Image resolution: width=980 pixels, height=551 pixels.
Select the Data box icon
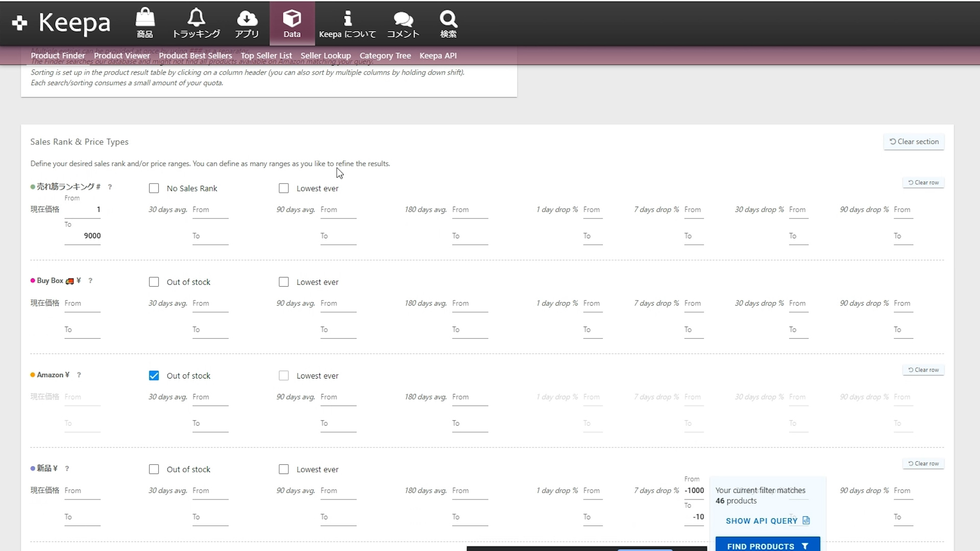click(292, 18)
